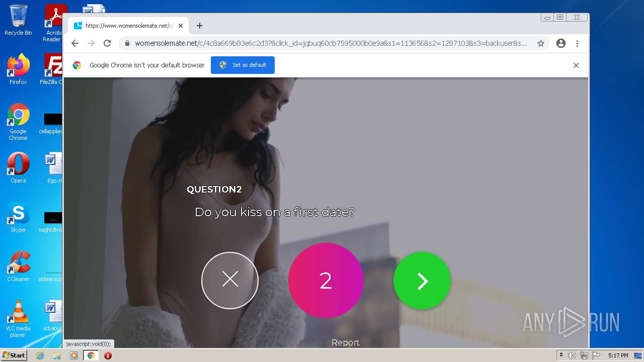Open the Action Center flag icon
644x362 pixels.
tap(596, 355)
